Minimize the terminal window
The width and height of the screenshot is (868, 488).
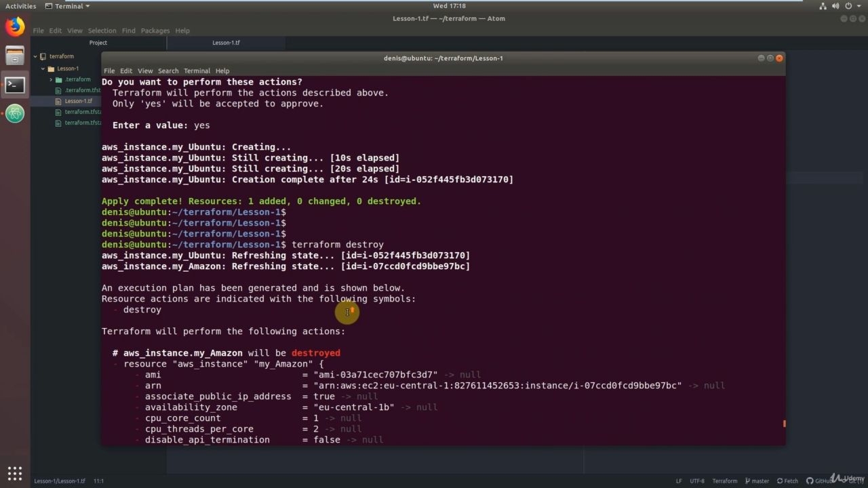pyautogui.click(x=761, y=58)
